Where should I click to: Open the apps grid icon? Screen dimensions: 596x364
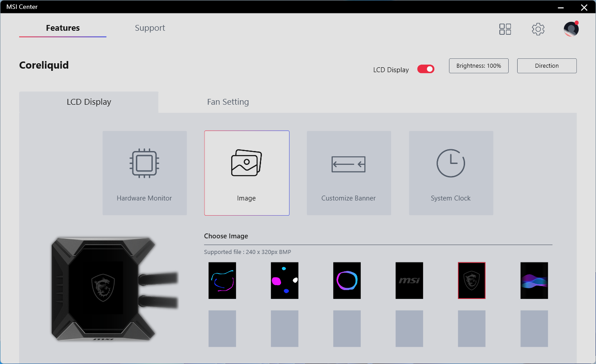tap(505, 29)
